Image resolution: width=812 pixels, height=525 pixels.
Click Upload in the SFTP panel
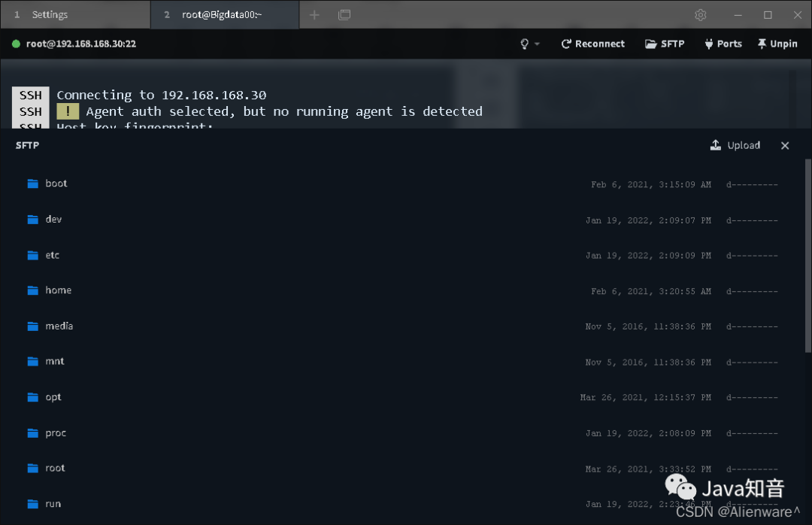coord(735,145)
